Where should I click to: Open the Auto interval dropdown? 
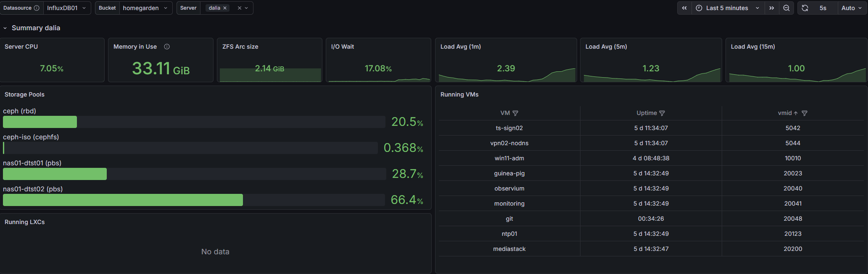[x=852, y=8]
